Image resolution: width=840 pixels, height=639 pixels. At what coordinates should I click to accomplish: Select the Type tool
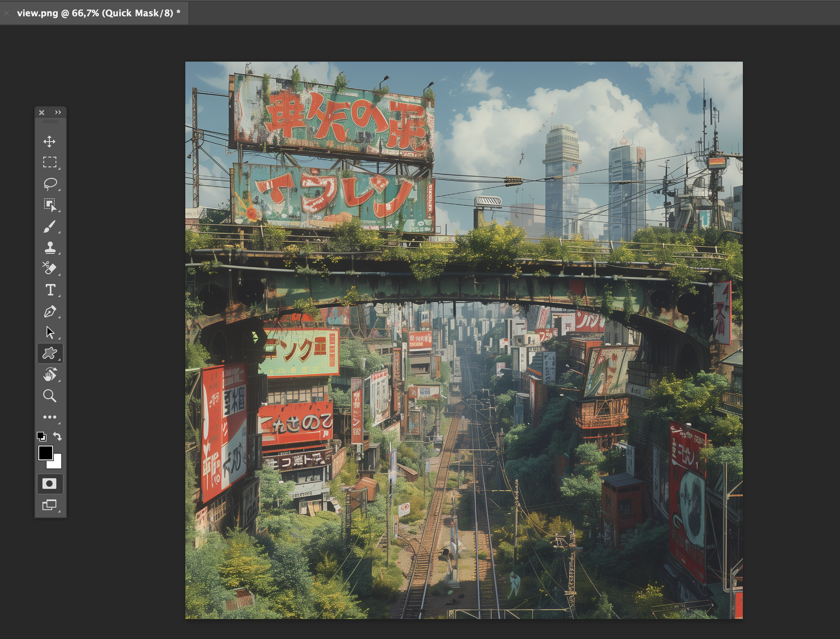tap(50, 290)
